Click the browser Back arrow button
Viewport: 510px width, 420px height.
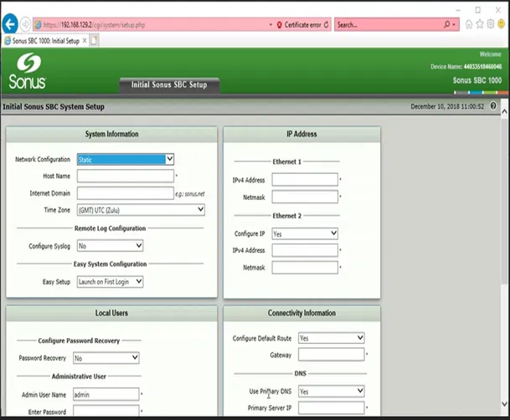tap(10, 24)
